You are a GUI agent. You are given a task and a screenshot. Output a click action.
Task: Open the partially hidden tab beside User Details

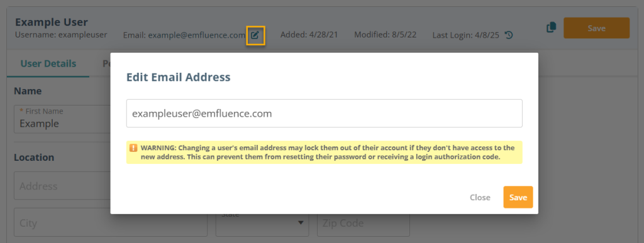[x=106, y=63]
